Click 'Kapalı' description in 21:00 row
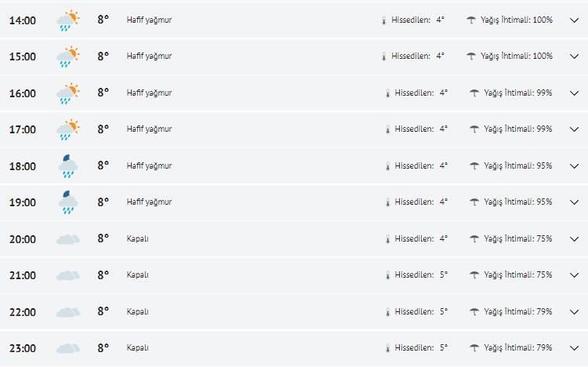Viewport: 588px width, 367px height. (138, 275)
